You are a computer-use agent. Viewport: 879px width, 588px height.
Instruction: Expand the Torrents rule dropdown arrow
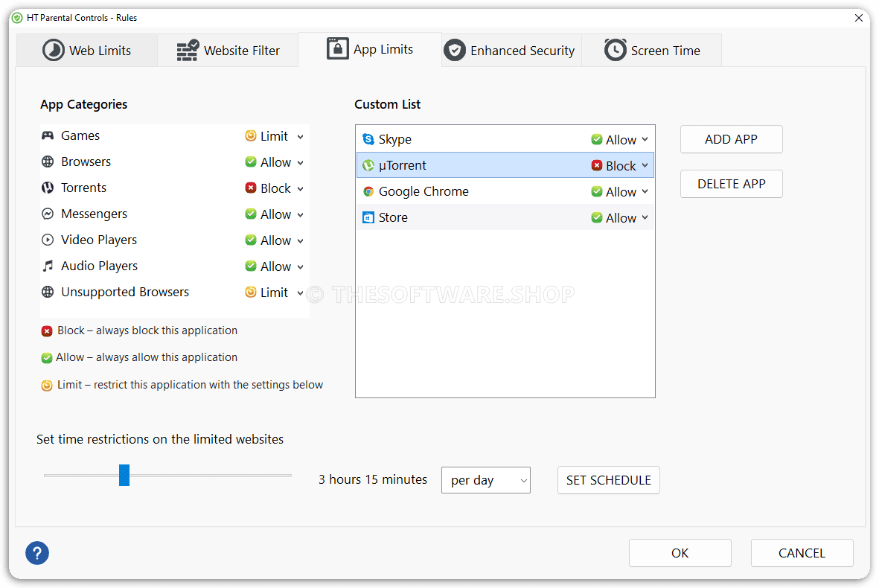[301, 189]
